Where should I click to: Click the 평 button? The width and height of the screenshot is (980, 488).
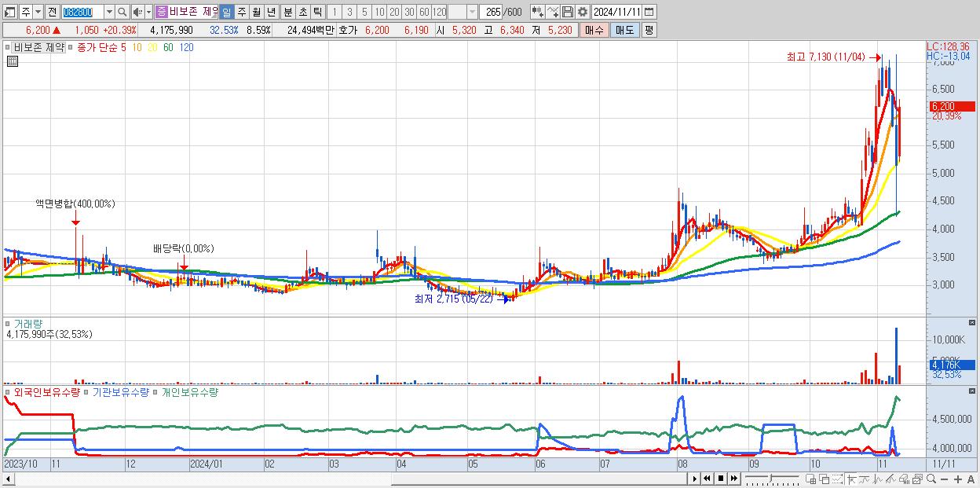click(649, 30)
